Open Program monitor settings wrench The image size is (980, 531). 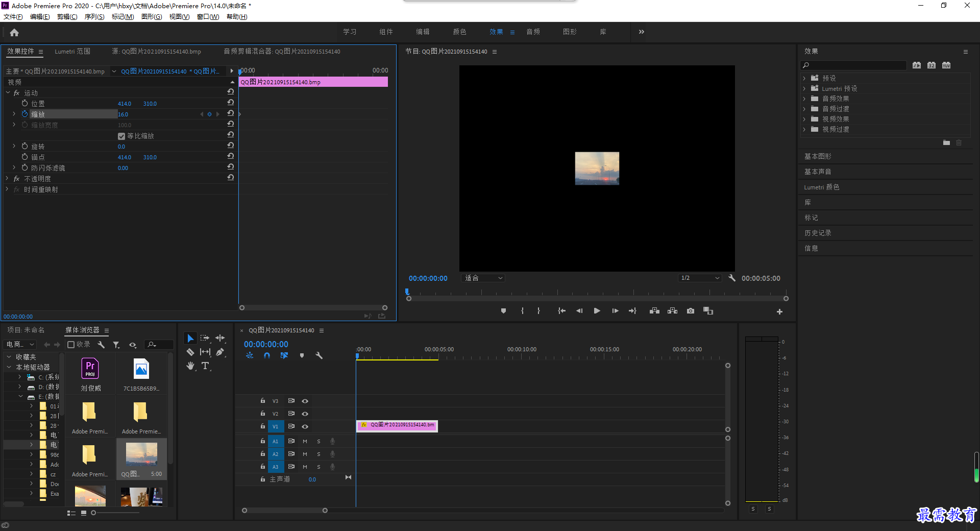coord(732,278)
